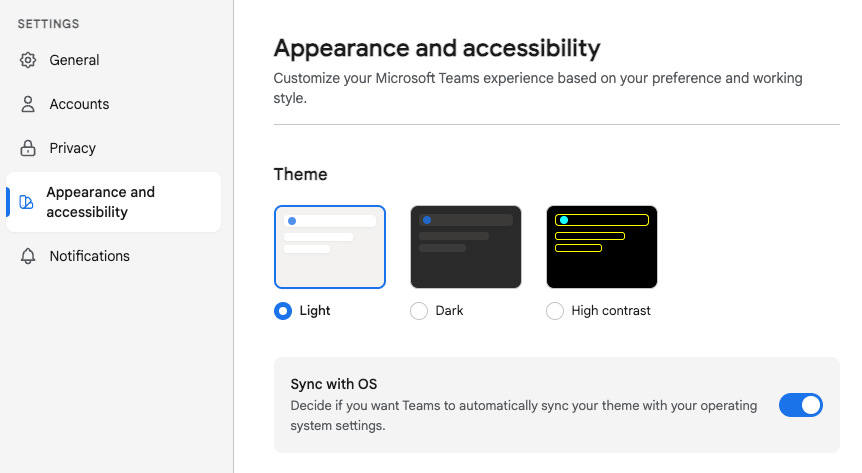Go to Privacy settings
The image size is (862, 473).
coord(113,148)
